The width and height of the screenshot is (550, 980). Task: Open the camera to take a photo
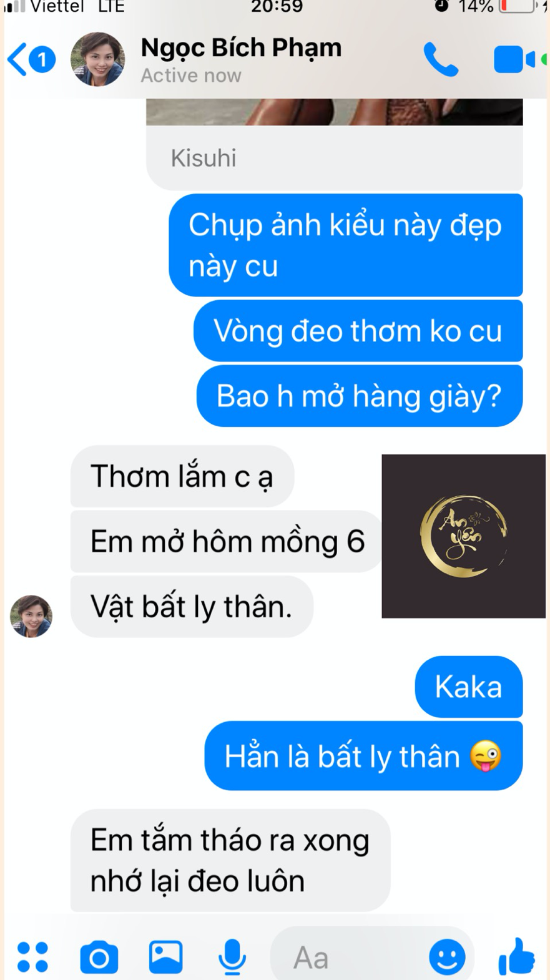(99, 957)
